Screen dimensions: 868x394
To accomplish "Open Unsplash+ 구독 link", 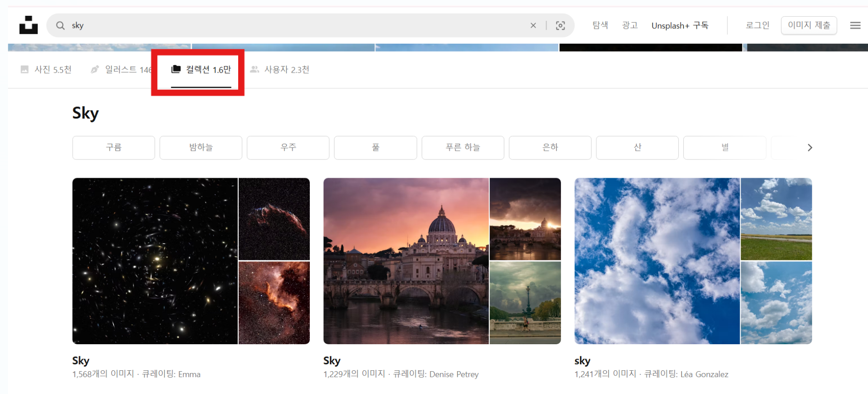I will point(680,25).
